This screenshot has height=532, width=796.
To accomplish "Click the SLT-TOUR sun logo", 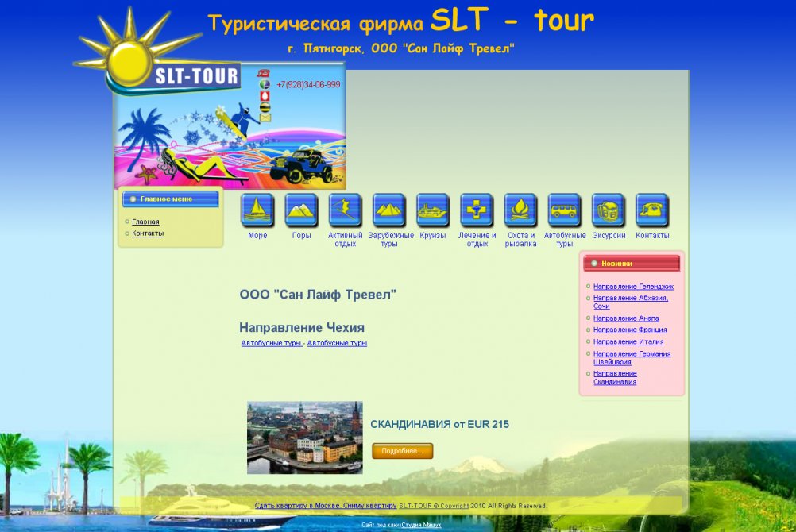I will point(159,64).
